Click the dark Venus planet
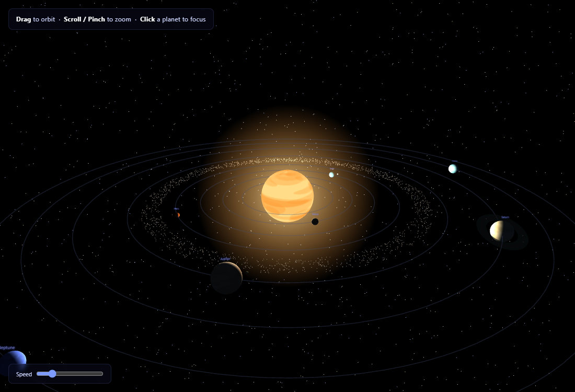This screenshot has width=575, height=392. (315, 222)
